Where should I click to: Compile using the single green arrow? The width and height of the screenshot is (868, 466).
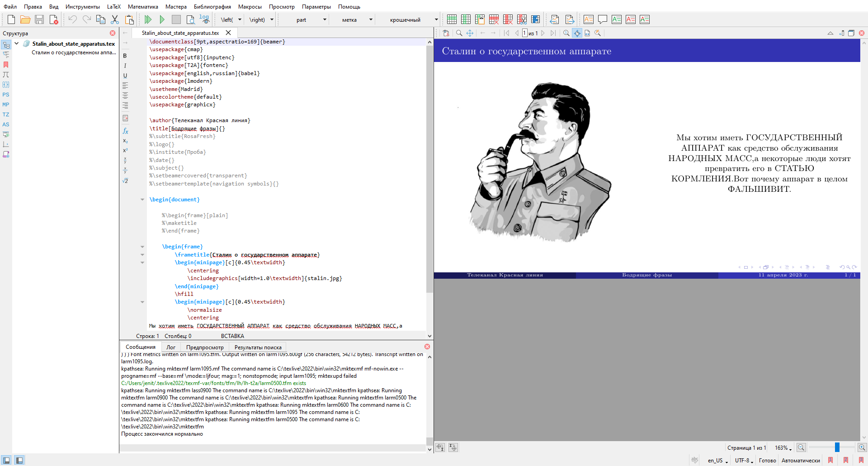(x=162, y=19)
